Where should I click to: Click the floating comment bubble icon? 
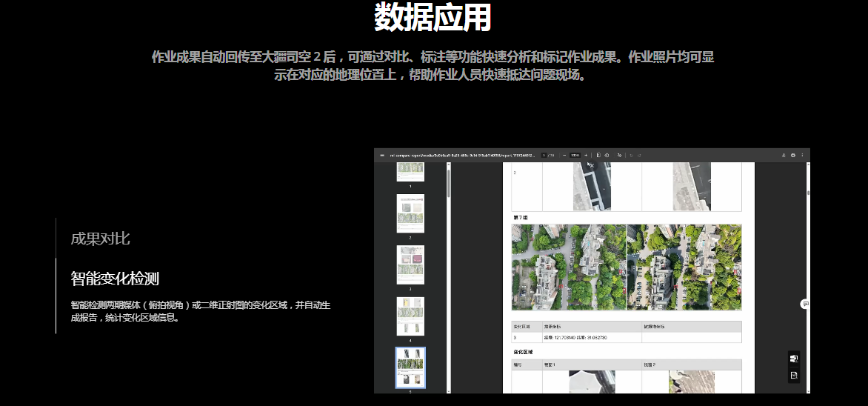pos(805,304)
